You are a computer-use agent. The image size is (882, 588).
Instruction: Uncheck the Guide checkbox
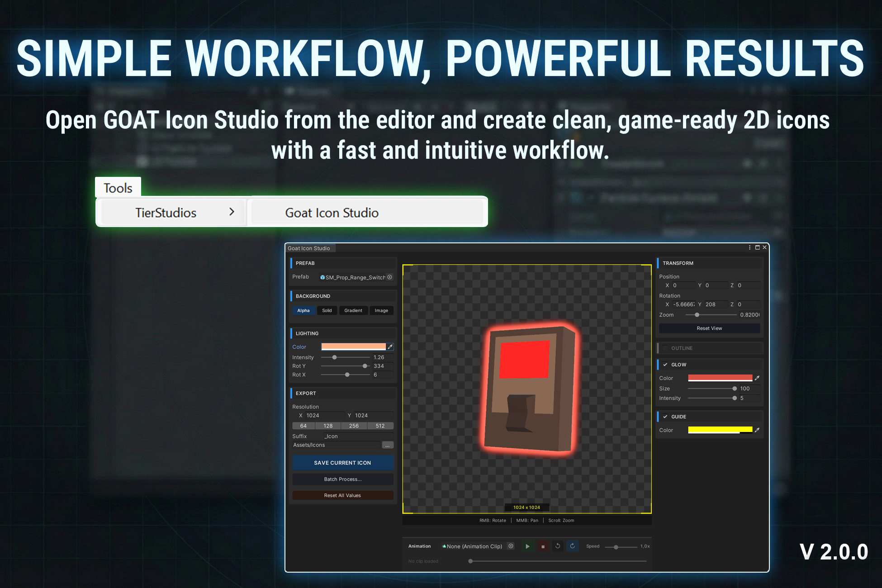[x=665, y=417]
